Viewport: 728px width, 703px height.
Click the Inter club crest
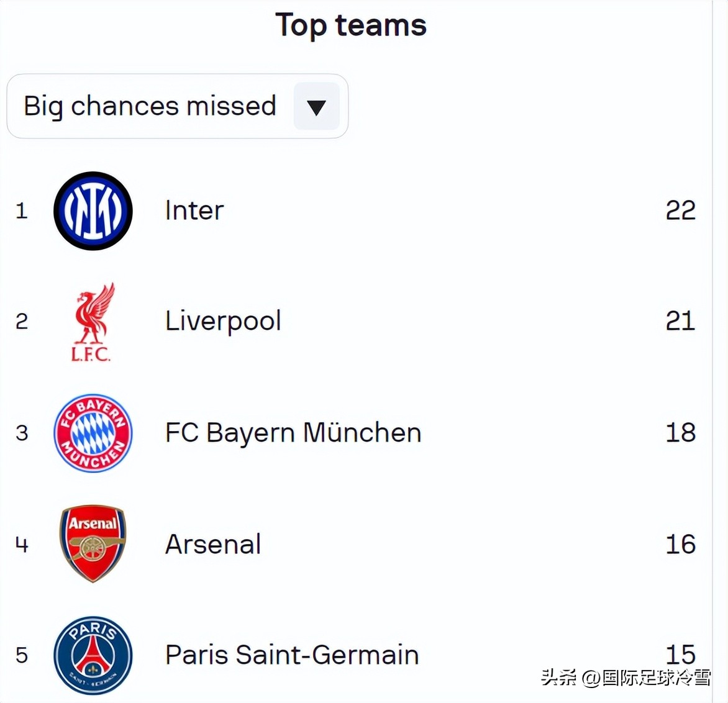point(93,211)
